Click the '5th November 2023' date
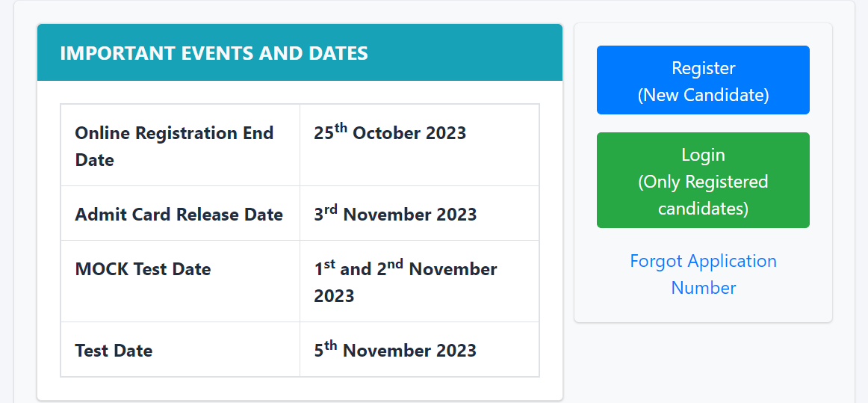Image resolution: width=868 pixels, height=403 pixels. pos(395,350)
